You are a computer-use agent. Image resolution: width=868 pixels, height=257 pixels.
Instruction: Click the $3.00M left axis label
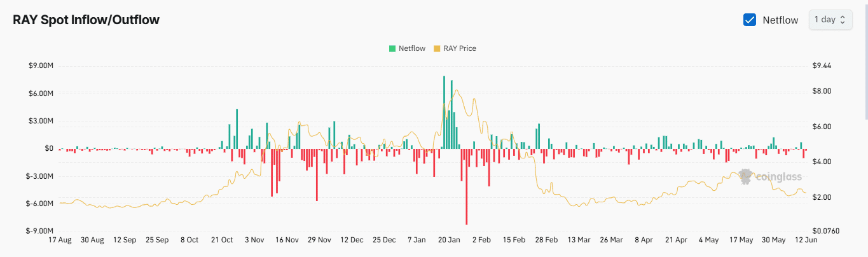(41, 121)
